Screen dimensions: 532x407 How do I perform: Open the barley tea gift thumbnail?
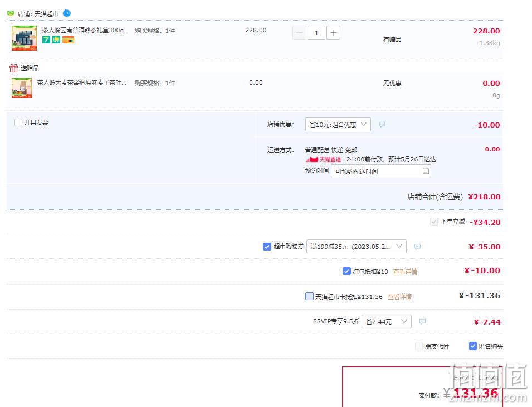22,88
